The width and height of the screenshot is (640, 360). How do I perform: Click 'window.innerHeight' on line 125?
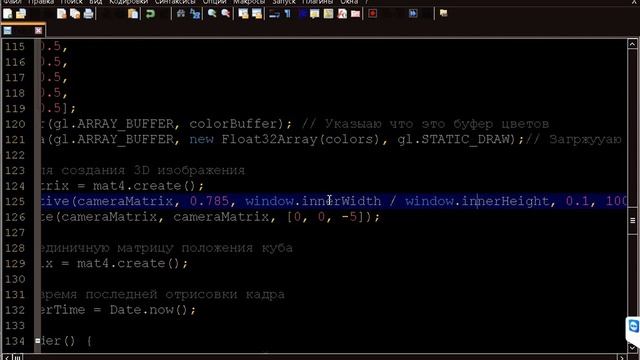(x=477, y=201)
